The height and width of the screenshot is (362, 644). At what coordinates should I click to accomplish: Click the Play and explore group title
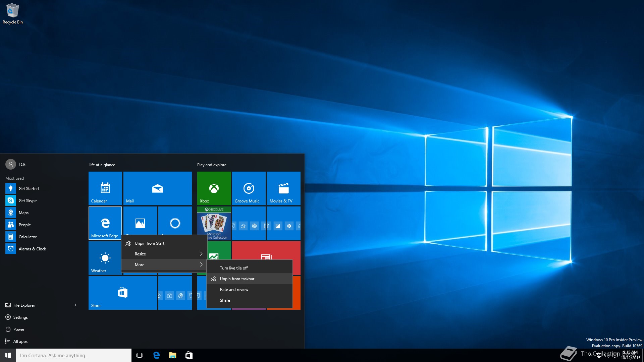(212, 165)
